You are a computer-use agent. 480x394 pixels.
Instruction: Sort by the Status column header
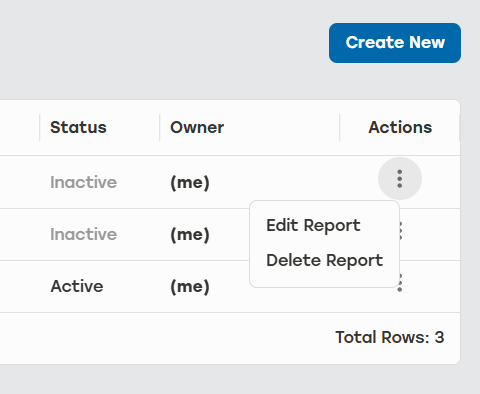coord(78,127)
